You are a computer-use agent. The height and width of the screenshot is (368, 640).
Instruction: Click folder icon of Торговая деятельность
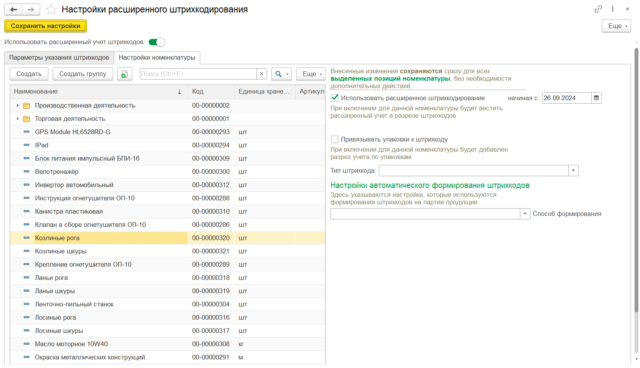click(27, 119)
